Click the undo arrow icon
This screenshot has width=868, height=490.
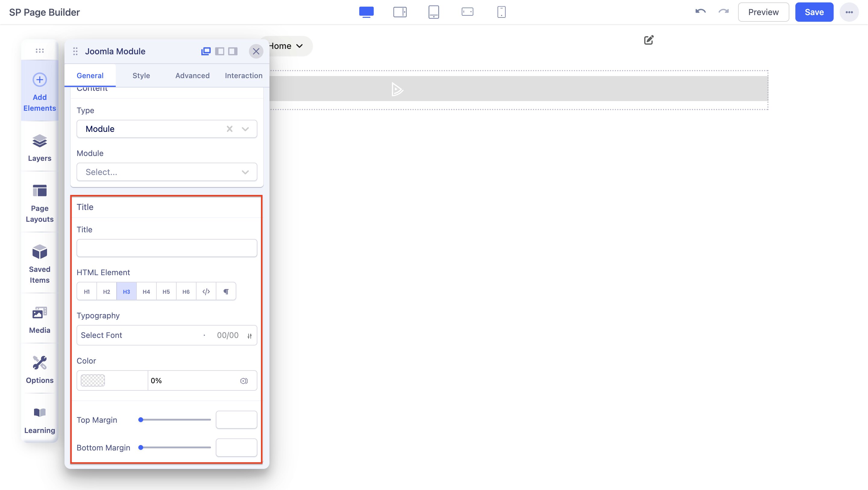click(700, 12)
